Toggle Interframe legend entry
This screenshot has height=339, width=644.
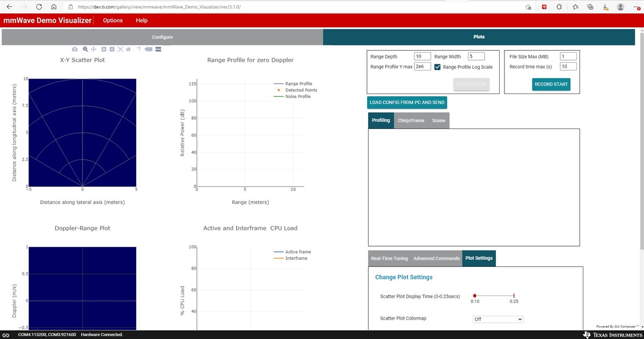(x=290, y=258)
